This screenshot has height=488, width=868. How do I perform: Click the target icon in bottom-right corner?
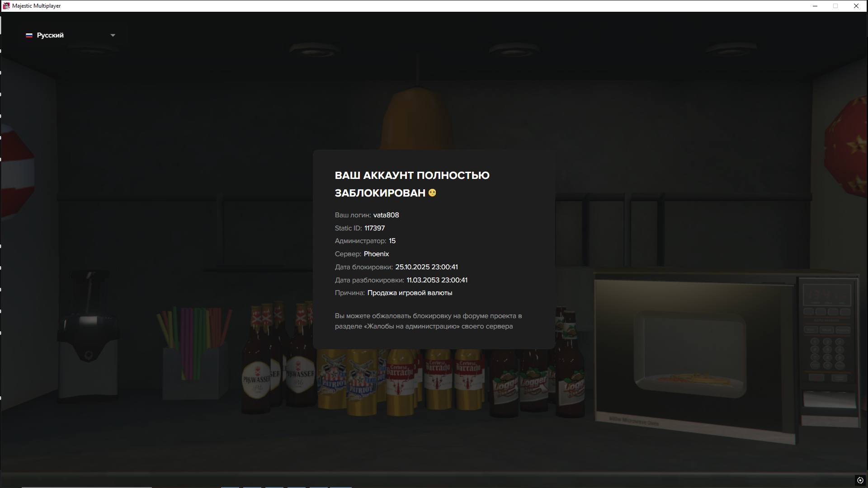tap(860, 480)
